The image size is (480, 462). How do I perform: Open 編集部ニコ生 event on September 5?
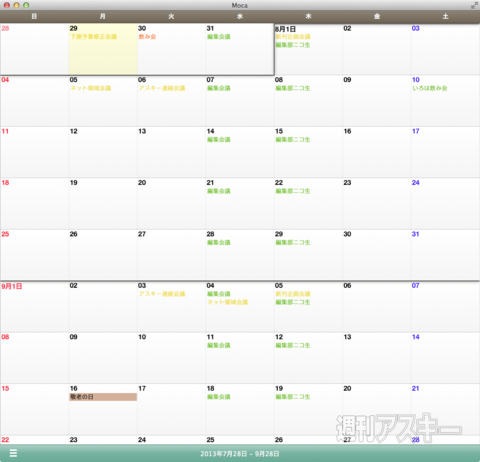click(293, 302)
